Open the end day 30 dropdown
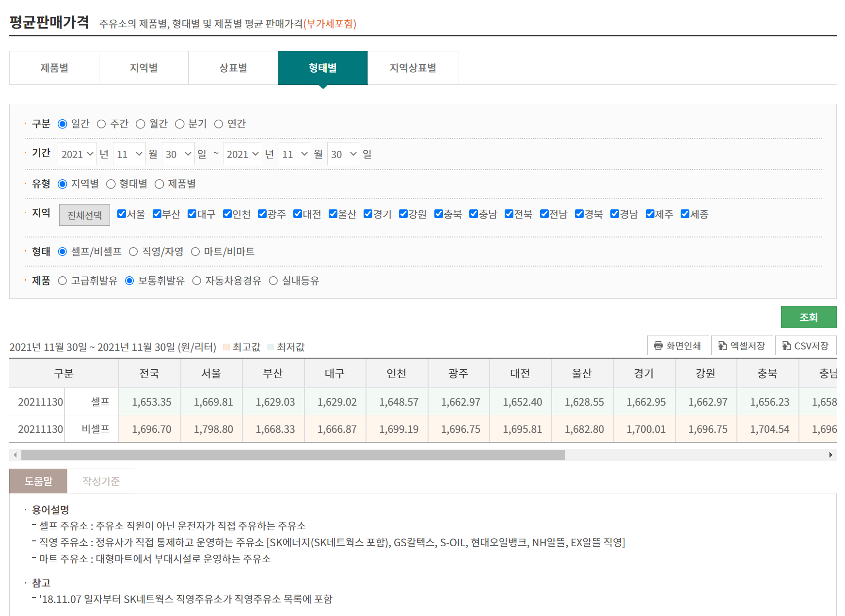 coord(343,154)
